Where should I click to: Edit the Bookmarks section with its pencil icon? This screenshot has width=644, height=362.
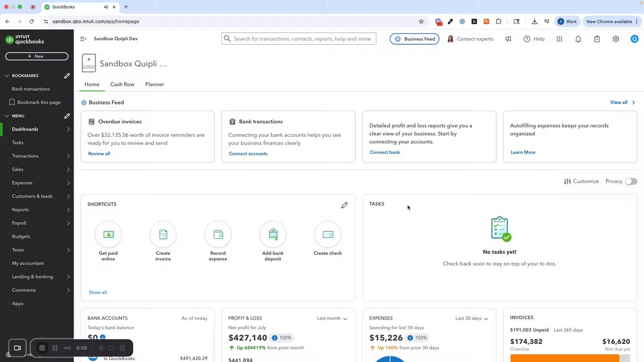pyautogui.click(x=67, y=75)
